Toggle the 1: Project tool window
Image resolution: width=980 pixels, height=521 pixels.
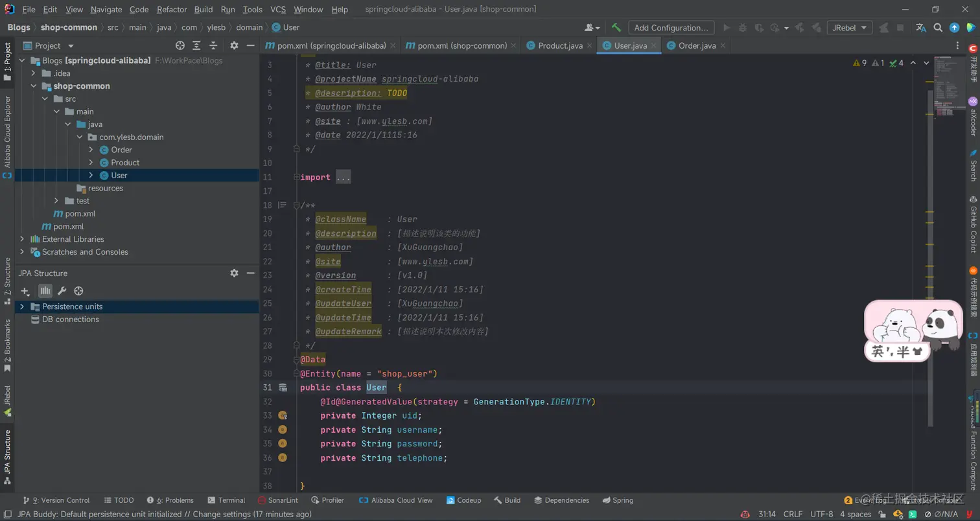point(7,62)
